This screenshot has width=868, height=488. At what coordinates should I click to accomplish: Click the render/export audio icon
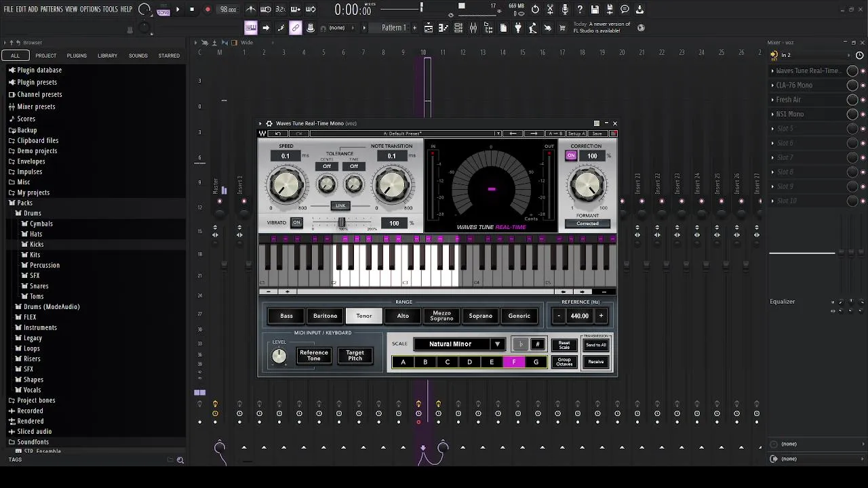tap(610, 9)
